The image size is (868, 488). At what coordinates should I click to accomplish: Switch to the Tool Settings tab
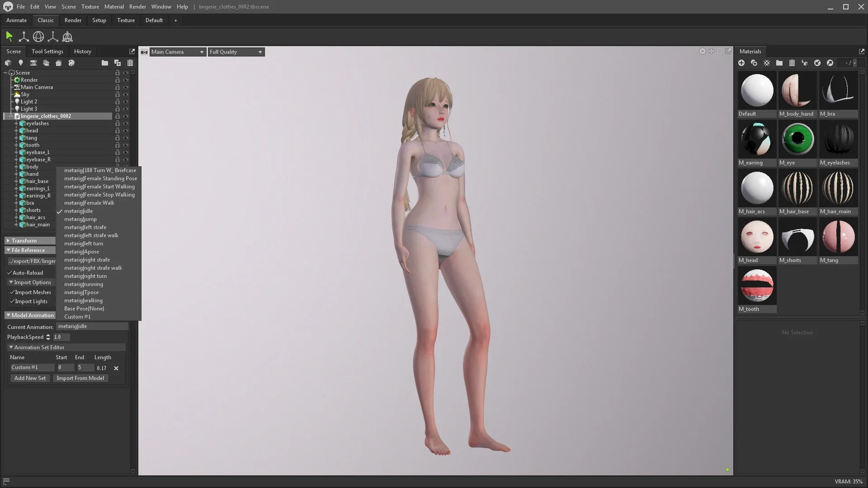(47, 52)
